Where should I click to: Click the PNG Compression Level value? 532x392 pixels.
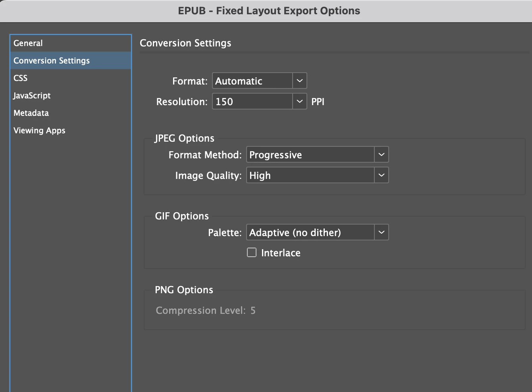click(253, 311)
